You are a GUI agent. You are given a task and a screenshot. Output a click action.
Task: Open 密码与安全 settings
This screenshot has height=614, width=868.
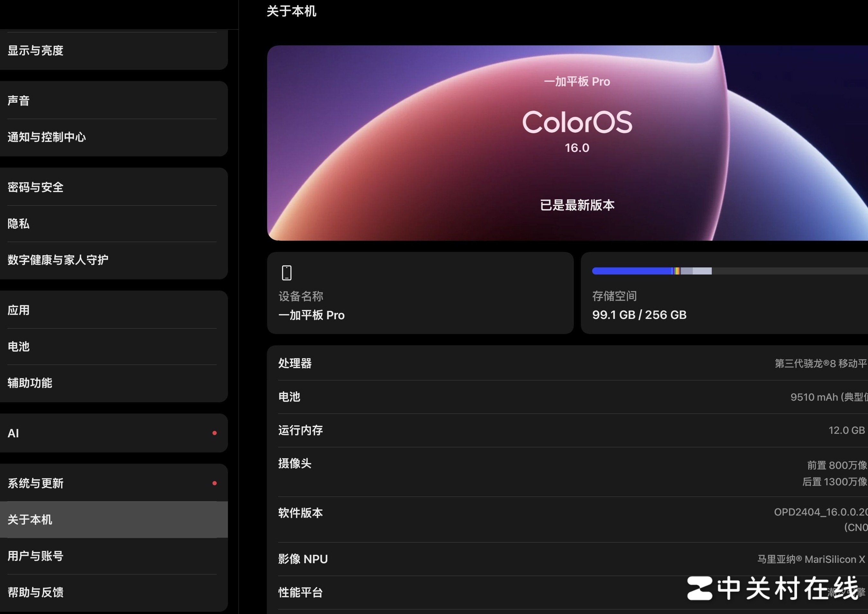[x=36, y=187]
